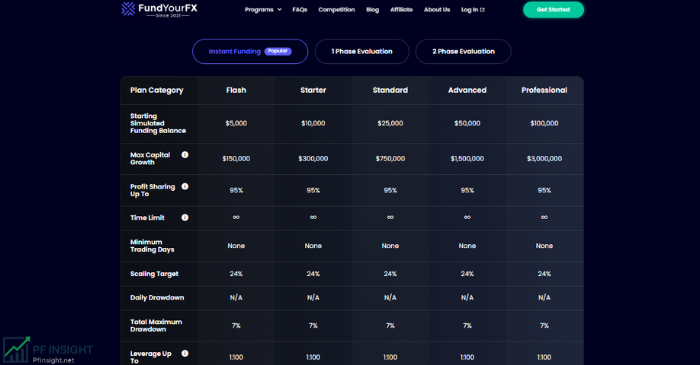This screenshot has height=365, width=700.
Task: Click the $25,000 starting balance cell
Action: (390, 123)
